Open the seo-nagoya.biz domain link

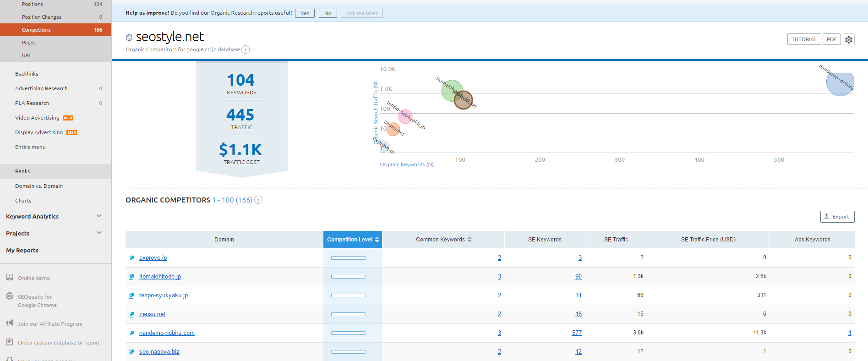point(159,352)
